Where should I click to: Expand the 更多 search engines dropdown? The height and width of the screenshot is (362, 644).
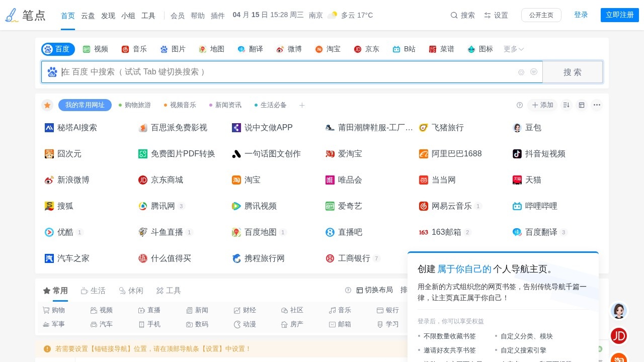click(x=514, y=49)
